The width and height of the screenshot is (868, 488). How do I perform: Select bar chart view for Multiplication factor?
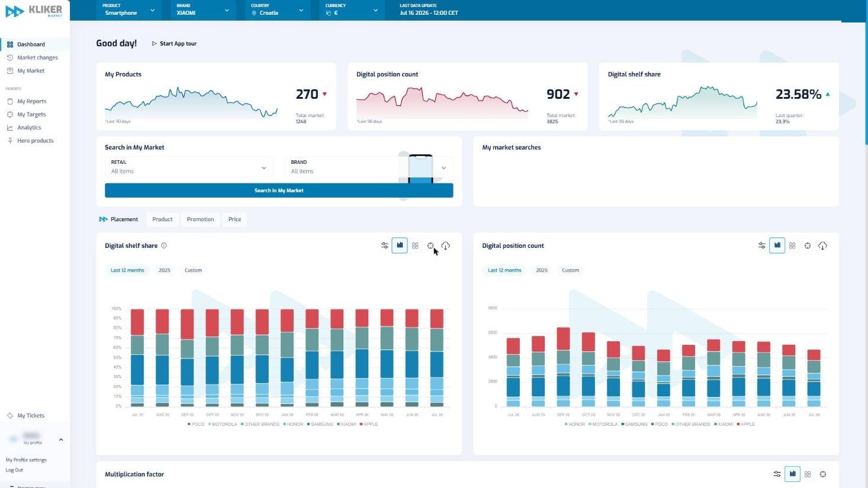(x=792, y=474)
